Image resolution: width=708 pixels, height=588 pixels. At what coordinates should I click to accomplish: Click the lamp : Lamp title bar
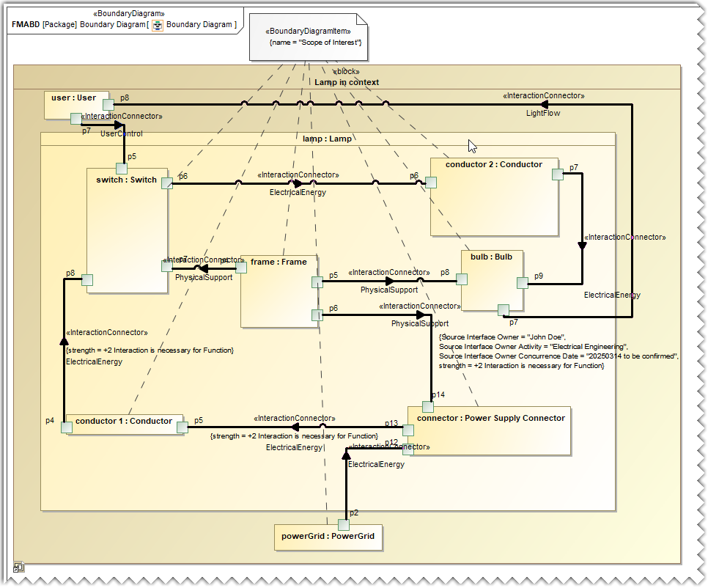click(328, 139)
